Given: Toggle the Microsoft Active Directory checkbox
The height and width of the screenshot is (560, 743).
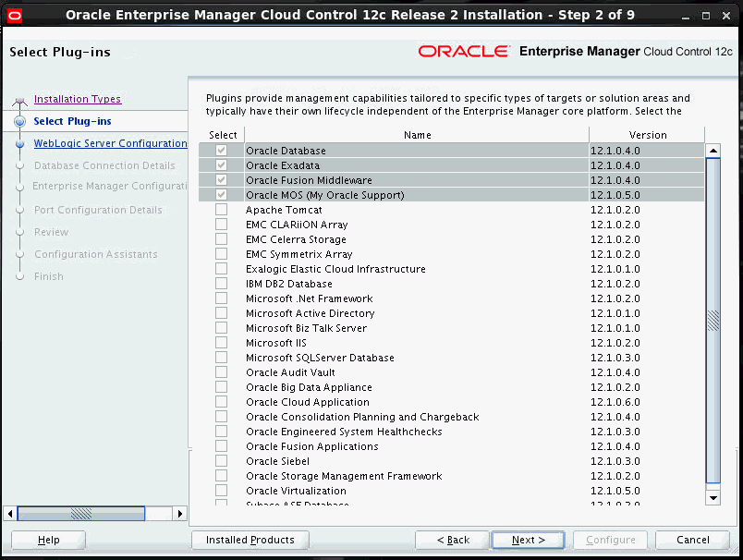Looking at the screenshot, I should click(221, 312).
